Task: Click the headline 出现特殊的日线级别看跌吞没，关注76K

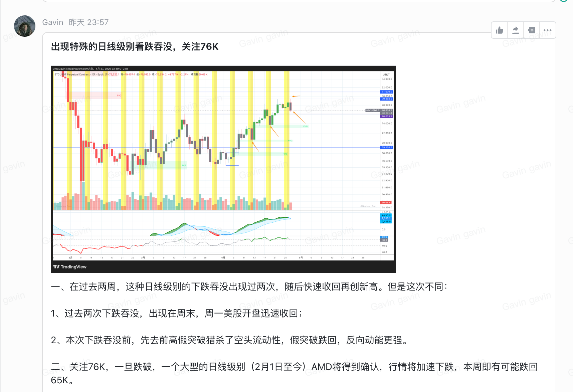Action: pos(135,47)
